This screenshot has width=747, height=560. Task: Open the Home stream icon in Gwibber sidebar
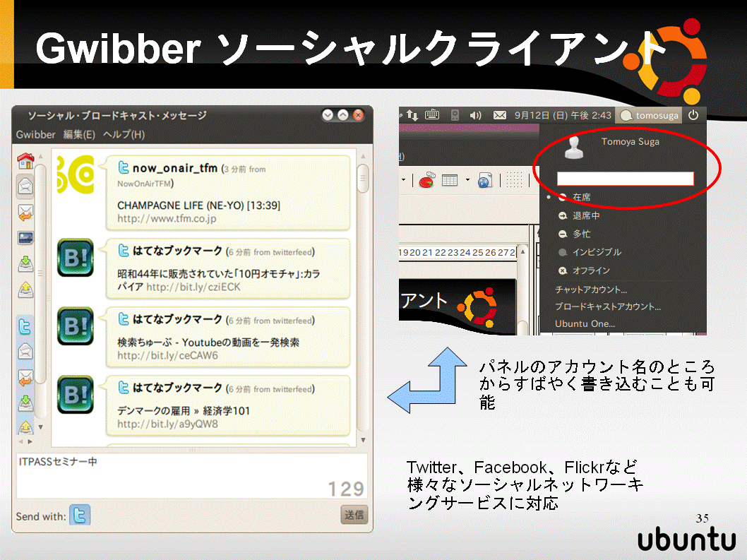click(x=25, y=160)
